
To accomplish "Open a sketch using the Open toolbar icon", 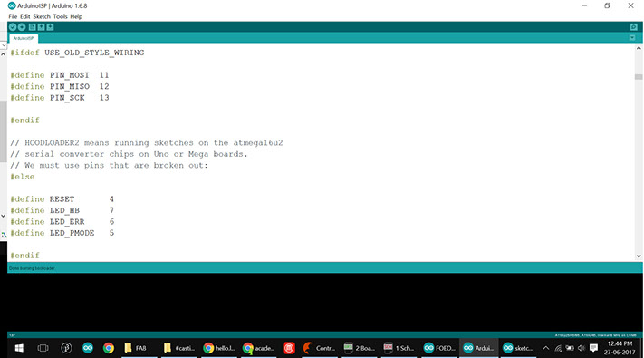I will click(x=41, y=27).
